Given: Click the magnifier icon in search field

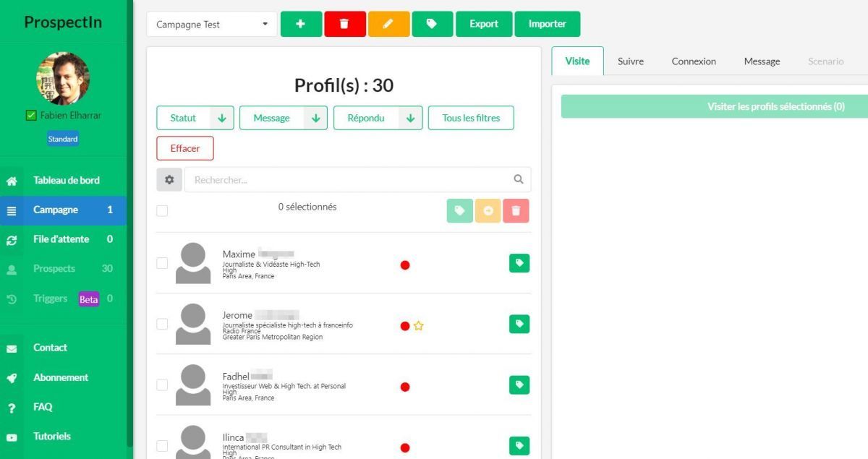Looking at the screenshot, I should click(x=518, y=180).
